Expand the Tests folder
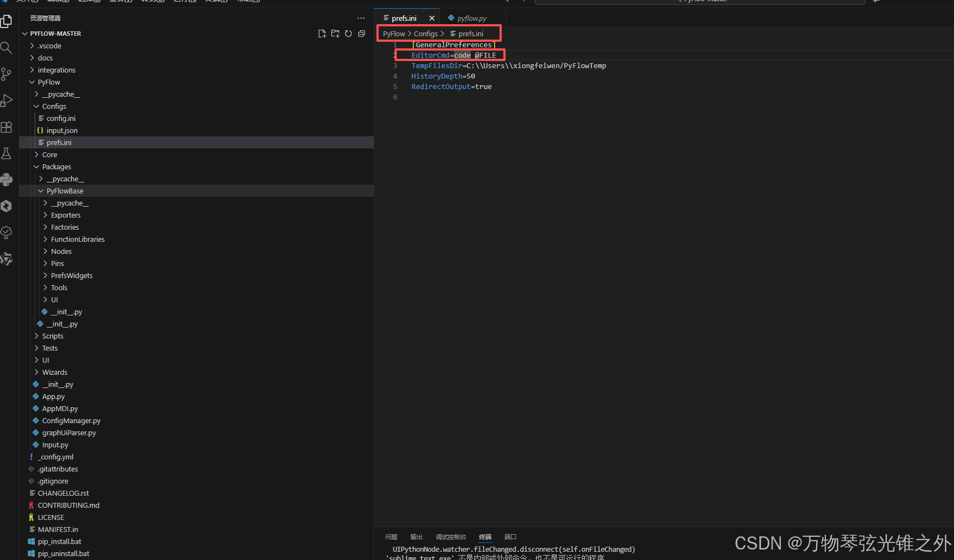 [49, 348]
